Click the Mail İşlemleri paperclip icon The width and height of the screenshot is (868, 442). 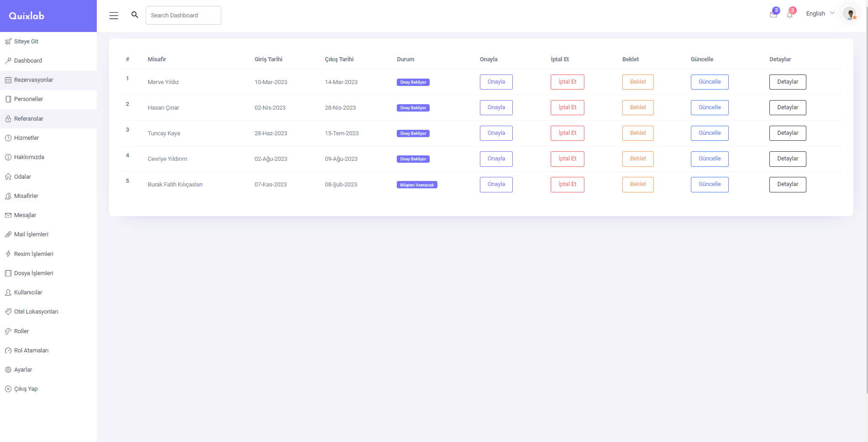(8, 234)
